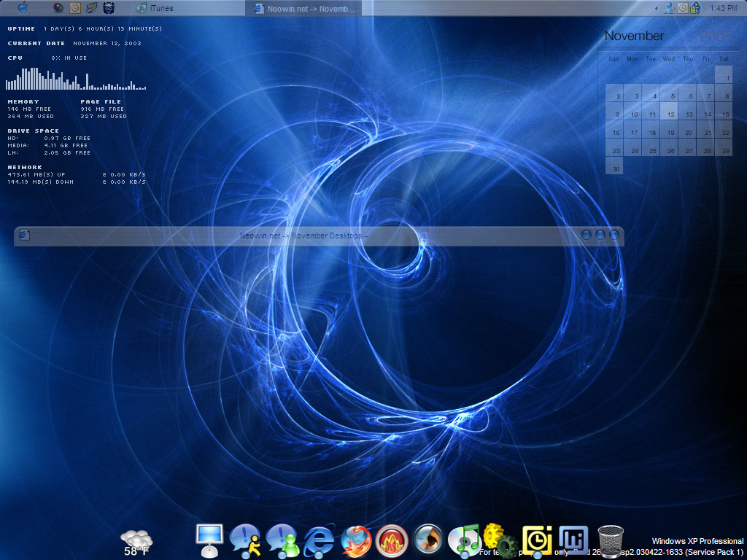Open the Recycle Bin trash can
This screenshot has width=747, height=560.
(611, 541)
